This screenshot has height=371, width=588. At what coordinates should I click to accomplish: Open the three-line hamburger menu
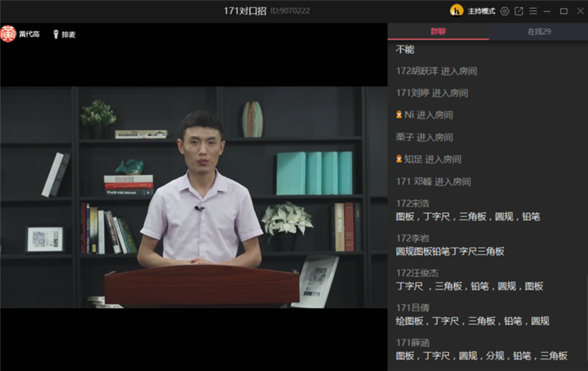[x=533, y=11]
